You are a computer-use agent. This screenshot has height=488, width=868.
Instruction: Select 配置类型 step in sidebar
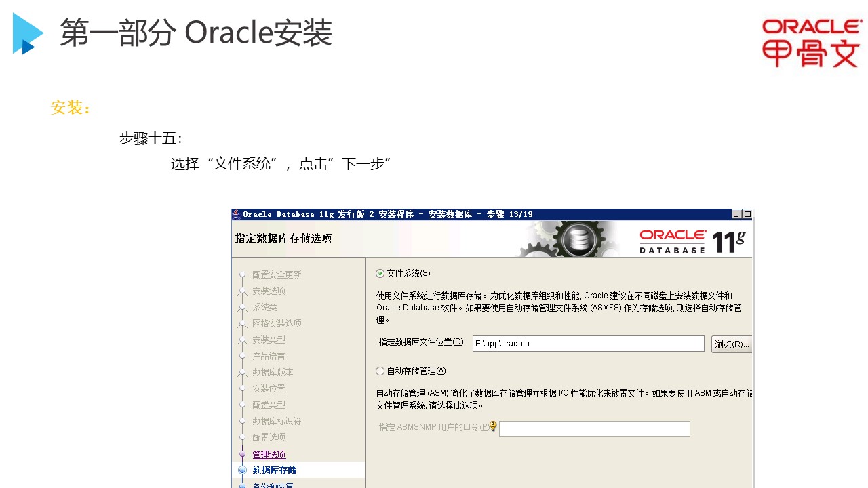click(269, 405)
